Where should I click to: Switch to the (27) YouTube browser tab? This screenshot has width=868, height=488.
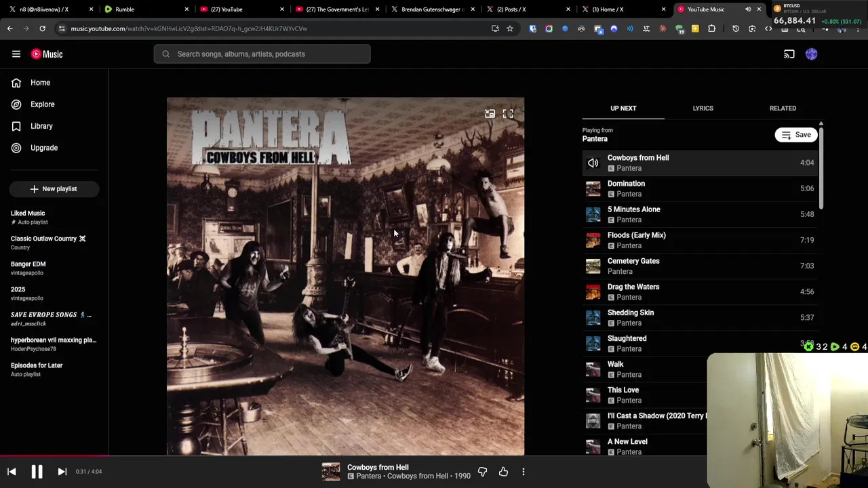coord(241,9)
